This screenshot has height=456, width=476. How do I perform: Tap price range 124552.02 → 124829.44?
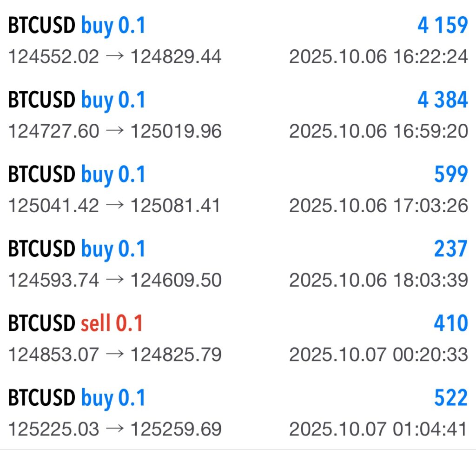(x=115, y=57)
